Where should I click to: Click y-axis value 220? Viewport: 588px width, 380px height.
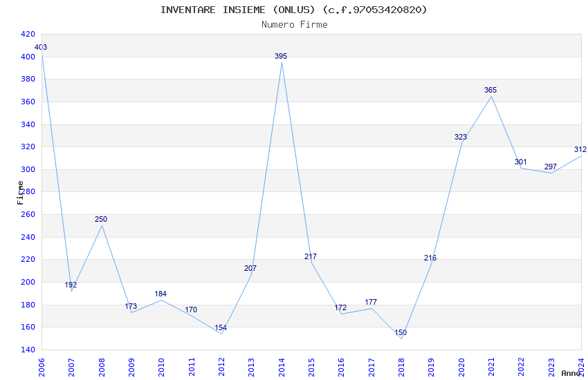pos(28,260)
